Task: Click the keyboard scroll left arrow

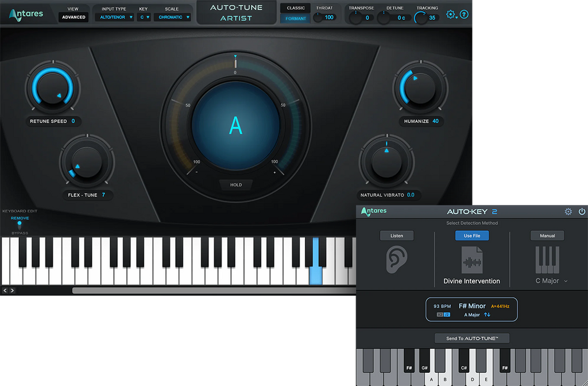Action: click(5, 290)
